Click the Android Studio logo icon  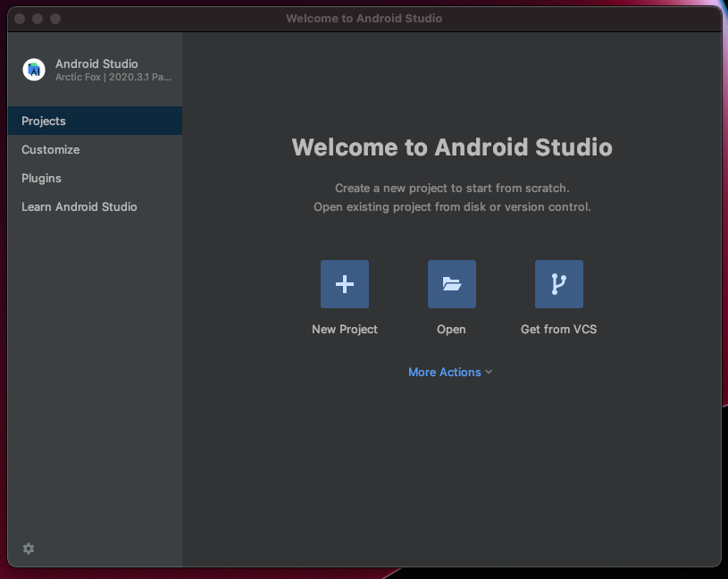[34, 70]
